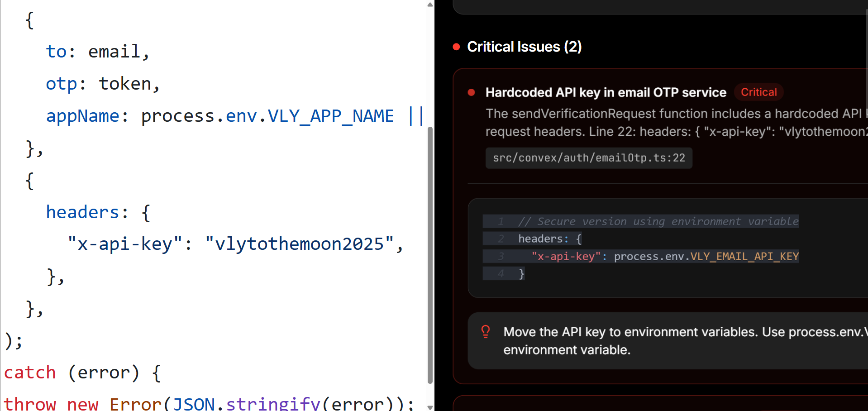868x411 pixels.
Task: Click the scrollbar up arrow
Action: (429, 5)
